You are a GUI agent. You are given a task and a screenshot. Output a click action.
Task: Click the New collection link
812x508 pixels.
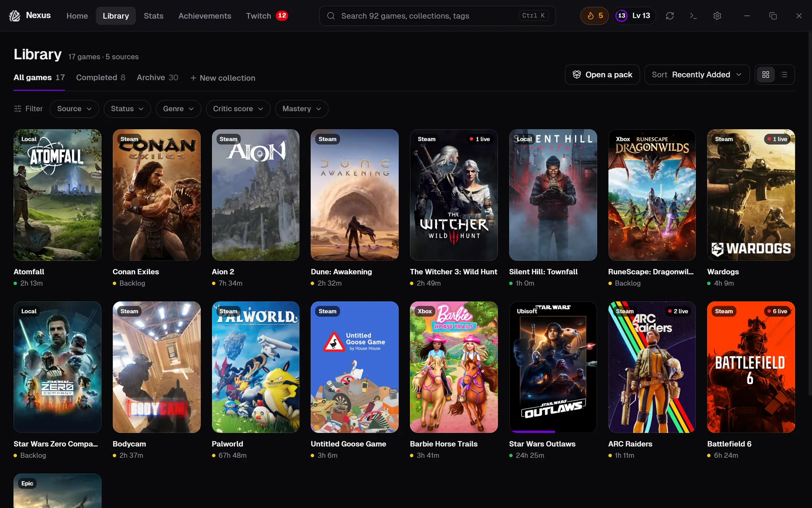223,78
